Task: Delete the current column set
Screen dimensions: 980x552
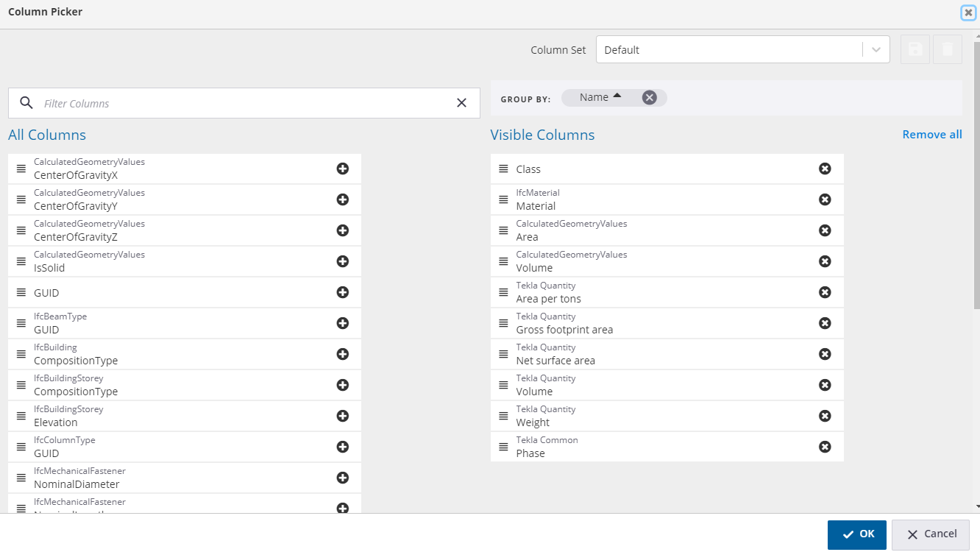Action: point(948,49)
